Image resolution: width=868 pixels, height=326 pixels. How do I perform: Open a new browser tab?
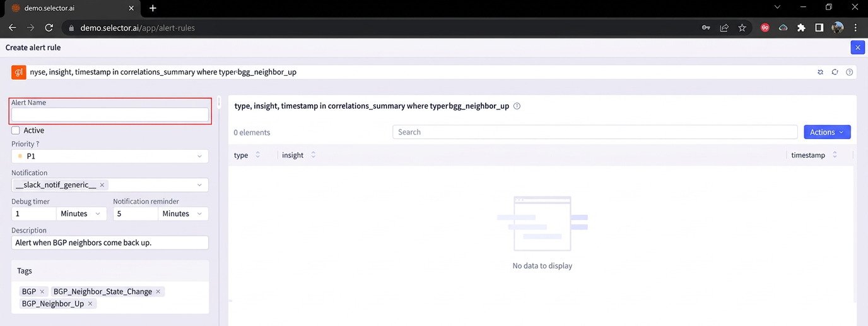click(153, 8)
